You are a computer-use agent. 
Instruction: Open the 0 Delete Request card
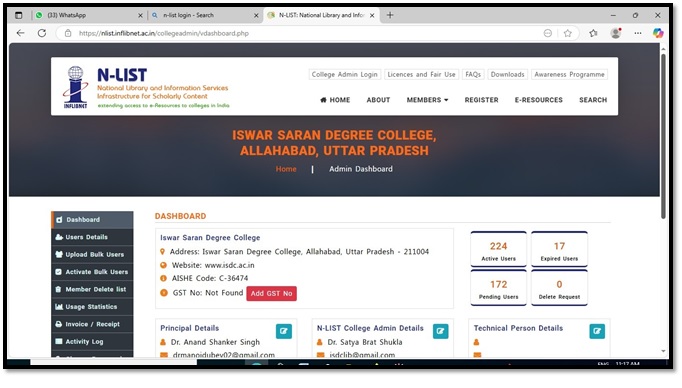coord(559,288)
